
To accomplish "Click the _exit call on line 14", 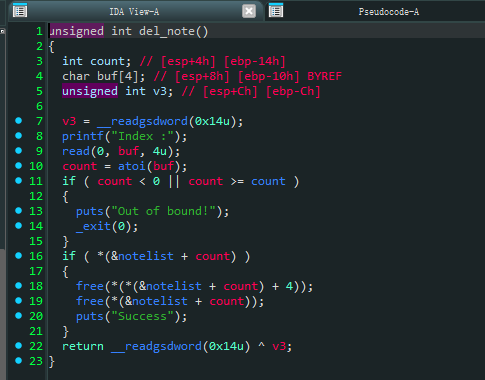I will coord(93,226).
